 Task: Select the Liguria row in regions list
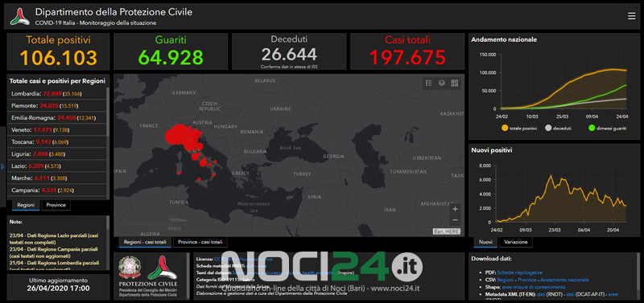(x=57, y=154)
